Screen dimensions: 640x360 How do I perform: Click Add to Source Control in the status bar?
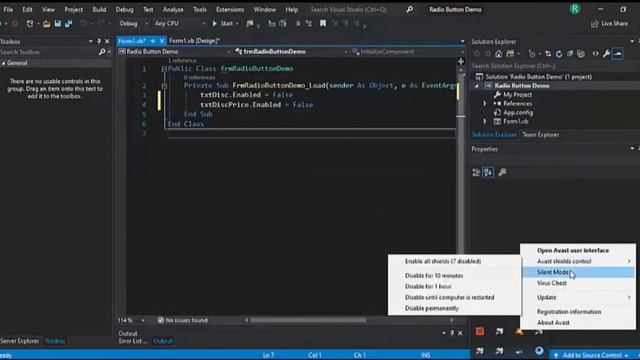click(x=591, y=356)
